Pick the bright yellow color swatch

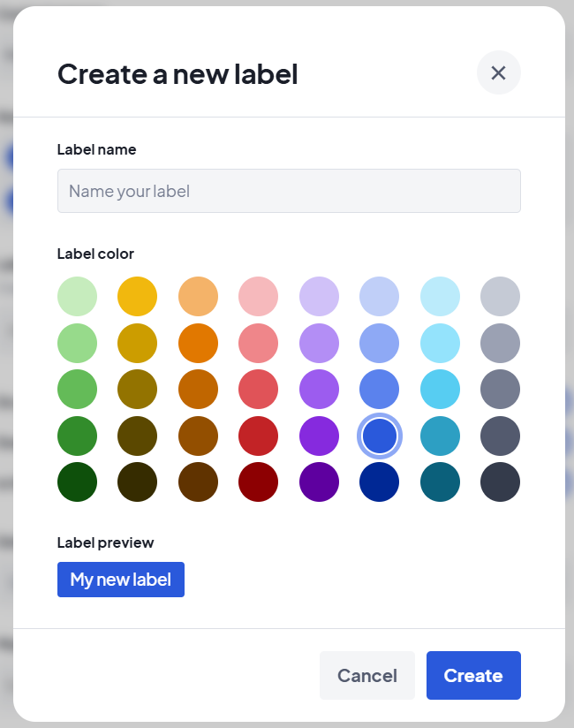pyautogui.click(x=137, y=296)
